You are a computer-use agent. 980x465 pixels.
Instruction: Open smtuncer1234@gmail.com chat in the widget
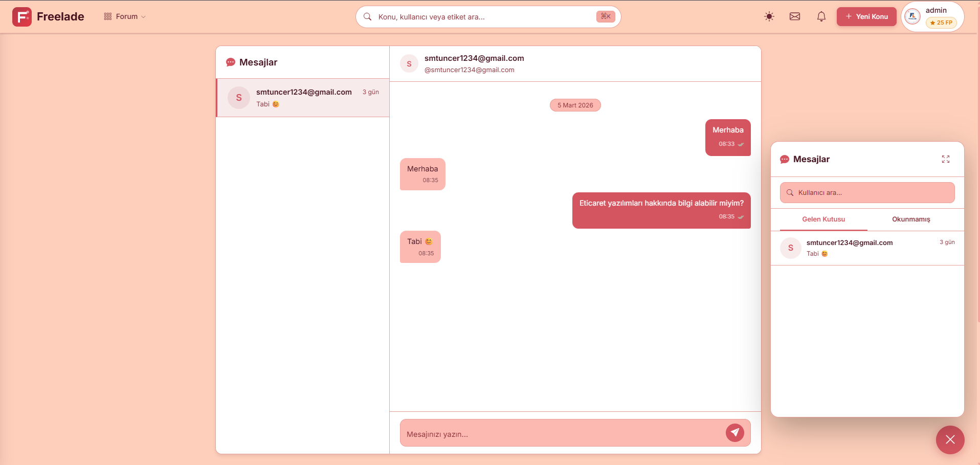[x=867, y=248]
